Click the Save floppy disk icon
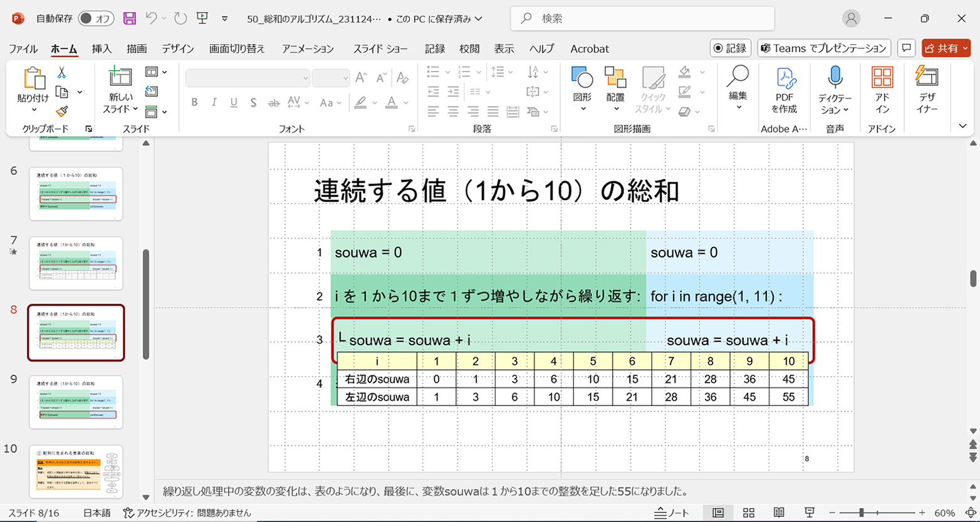 point(130,19)
